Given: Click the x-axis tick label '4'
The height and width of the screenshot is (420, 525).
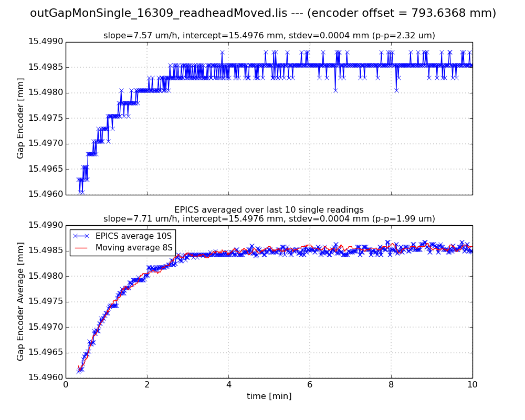Looking at the screenshot, I should [x=228, y=384].
